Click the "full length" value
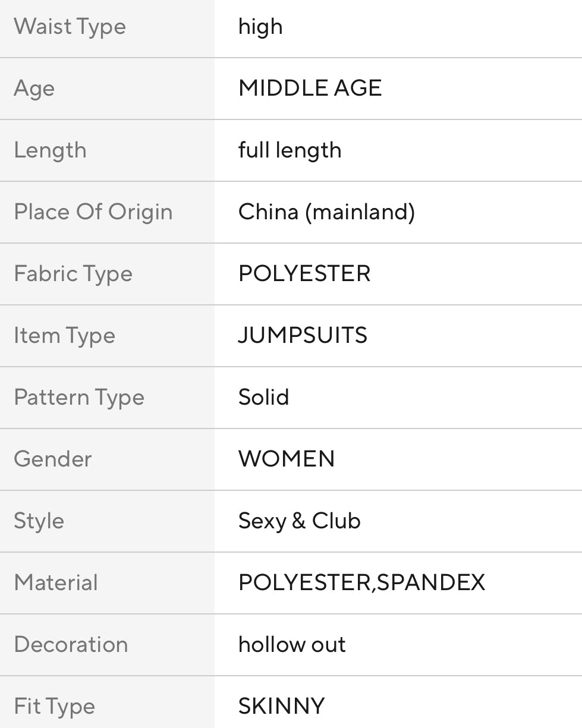The image size is (582, 728). coord(290,150)
